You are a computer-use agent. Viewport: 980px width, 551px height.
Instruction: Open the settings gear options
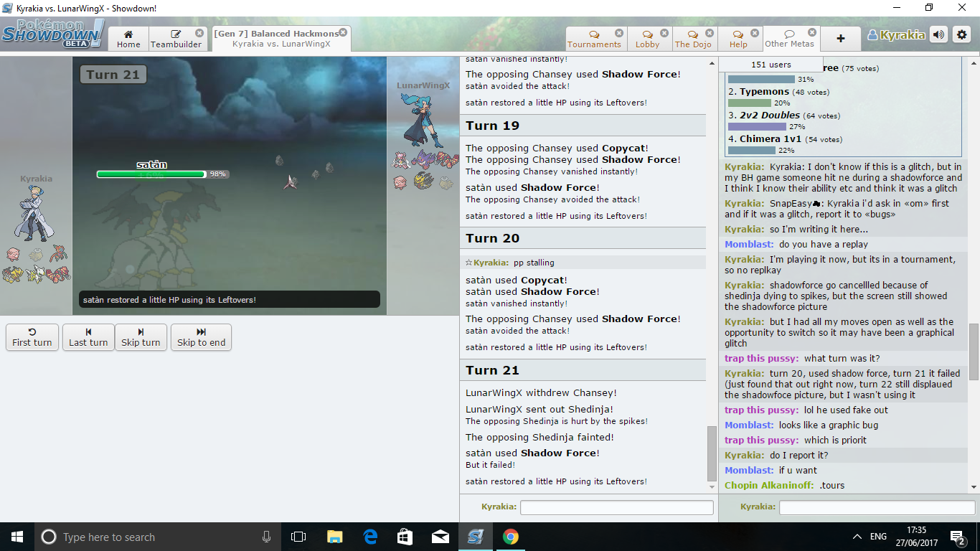click(962, 34)
